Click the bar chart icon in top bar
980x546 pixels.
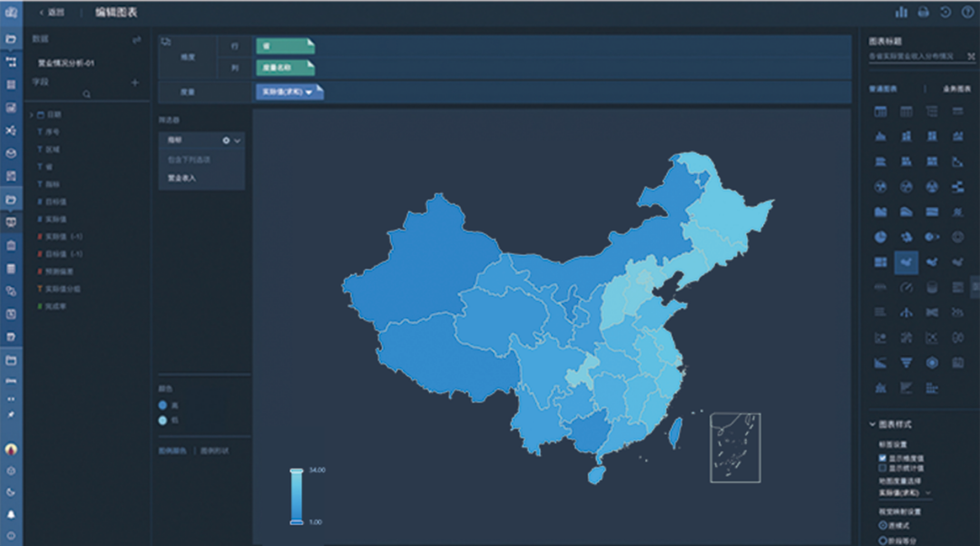pos(901,12)
